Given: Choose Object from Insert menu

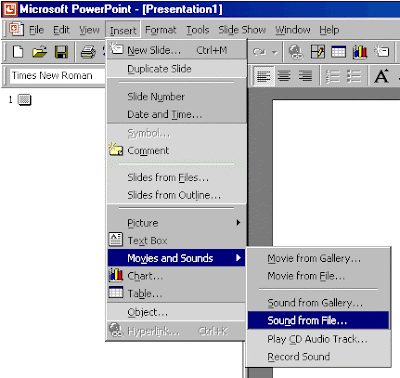Looking at the screenshot, I should 177,312.
